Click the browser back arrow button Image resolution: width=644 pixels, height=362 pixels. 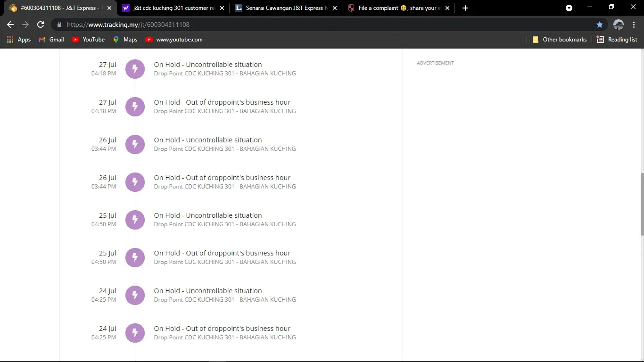coord(10,25)
